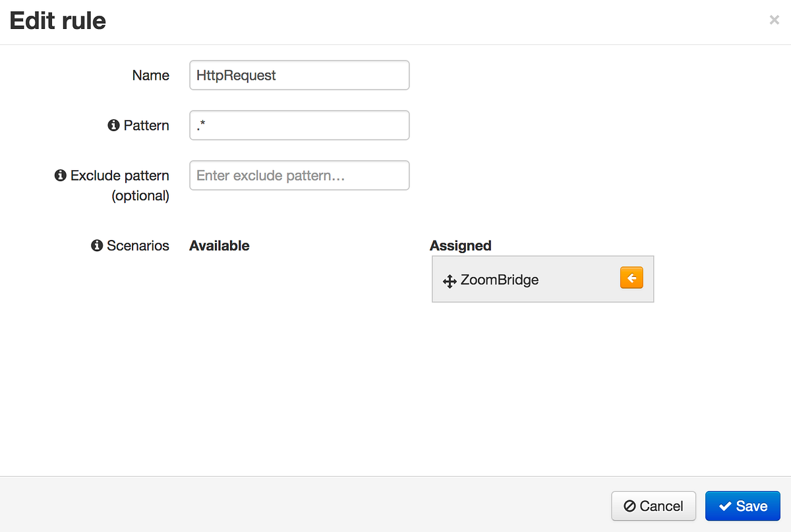
Task: Click the Scenarios label text
Action: click(x=138, y=245)
